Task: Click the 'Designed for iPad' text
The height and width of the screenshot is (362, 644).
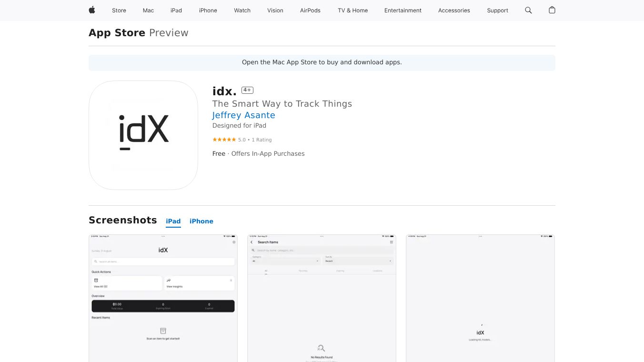Action: (x=240, y=126)
